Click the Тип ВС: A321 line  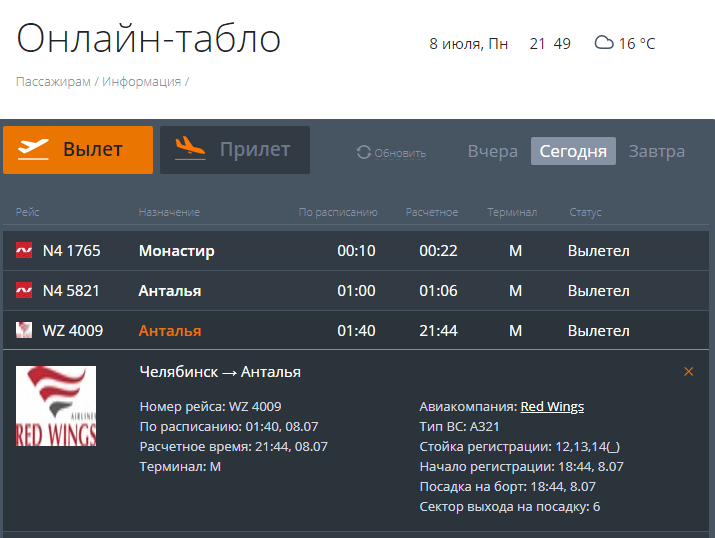tap(459, 426)
